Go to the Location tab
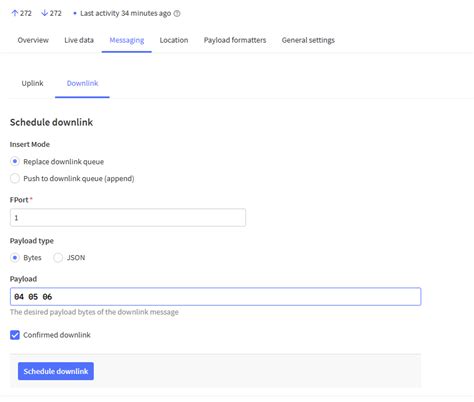Screen dimensions: 474x402 (x=174, y=40)
